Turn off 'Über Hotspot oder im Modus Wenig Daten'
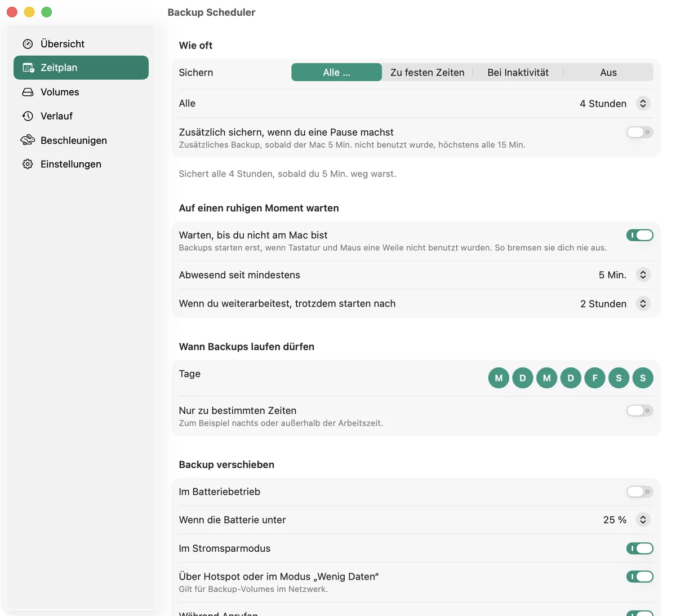Viewport: 676px width, 616px height. coord(640,577)
